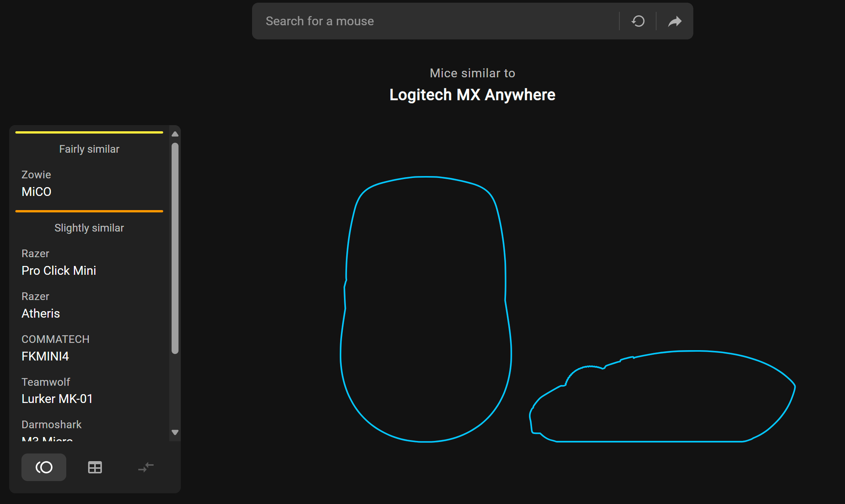Click the compare arrows icon
845x504 pixels.
(x=146, y=467)
